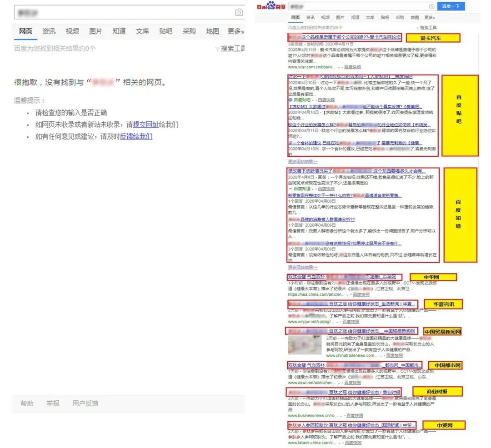
Task: Click the small dropdown arrow after www.xcar.com.cn URL
Action: coord(339,67)
